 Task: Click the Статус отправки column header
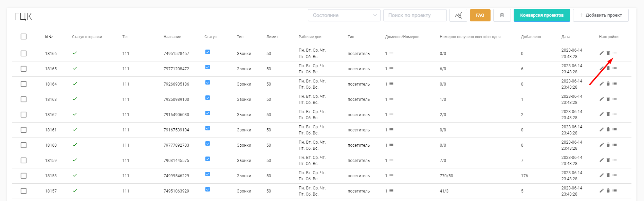click(x=87, y=37)
